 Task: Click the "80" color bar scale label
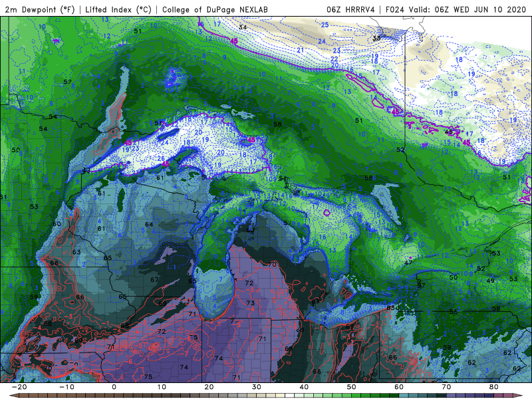tap(494, 387)
